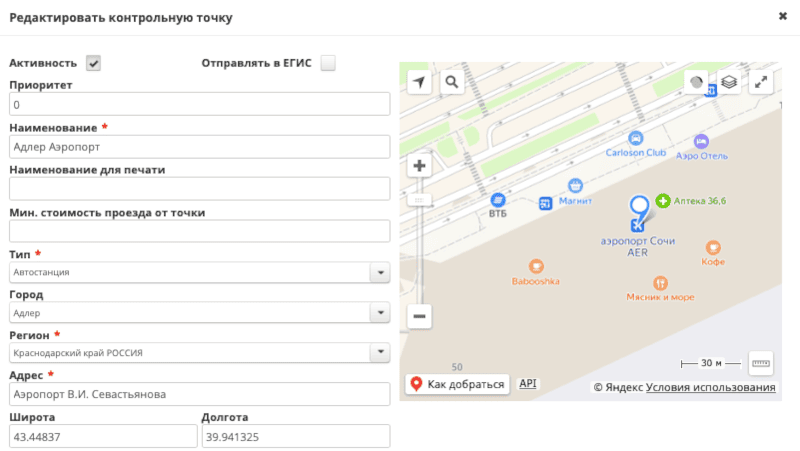Screen dimensions: 800x451
Task: Open the Город dropdown
Action: [379, 313]
